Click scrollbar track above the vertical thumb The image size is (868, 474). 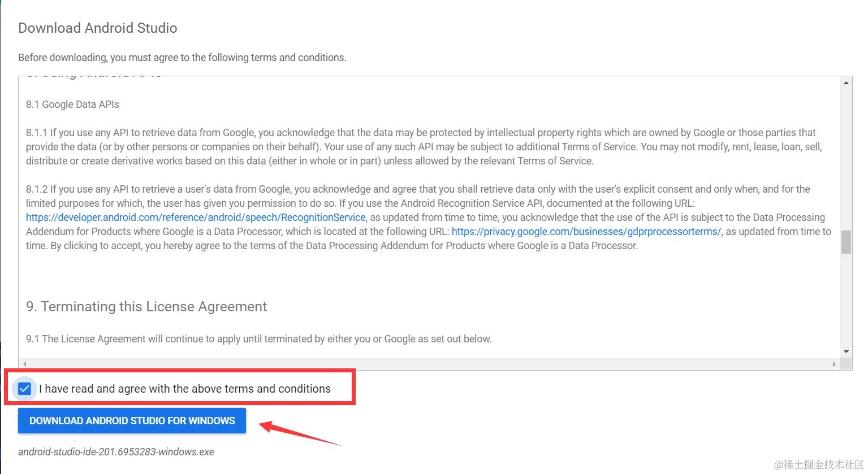pyautogui.click(x=846, y=159)
